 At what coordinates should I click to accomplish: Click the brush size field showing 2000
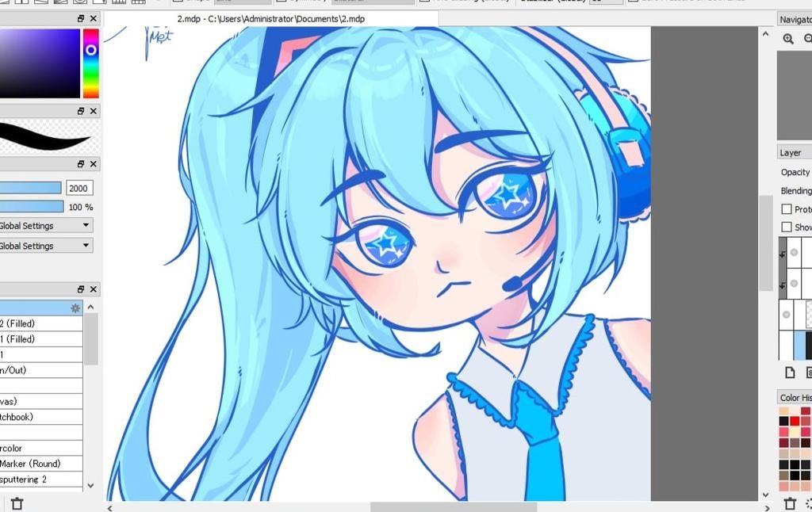(79, 188)
